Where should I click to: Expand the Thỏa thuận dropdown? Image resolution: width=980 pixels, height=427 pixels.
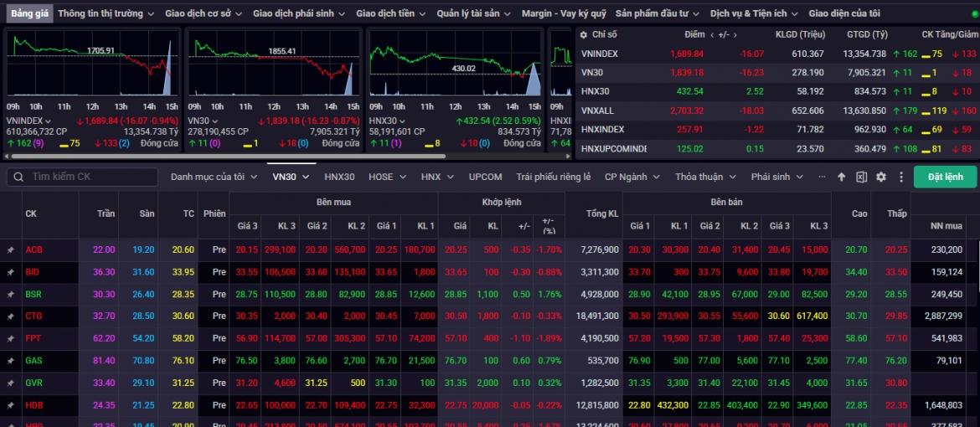705,177
